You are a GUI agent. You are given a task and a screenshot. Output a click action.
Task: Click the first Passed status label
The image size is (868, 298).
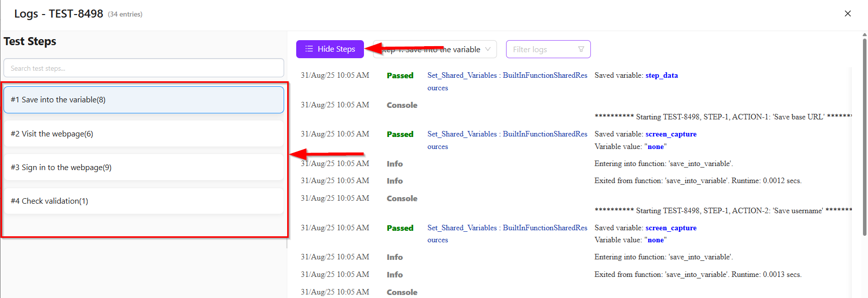(400, 76)
